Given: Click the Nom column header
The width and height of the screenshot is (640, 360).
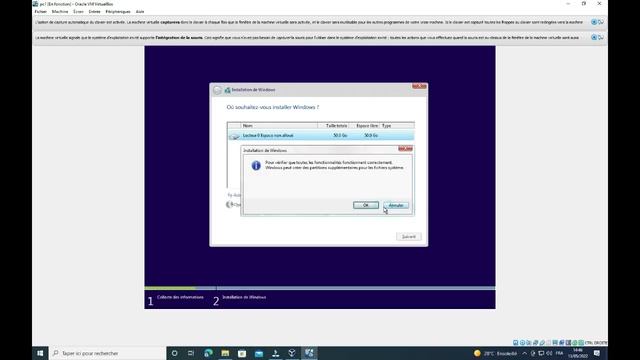Looking at the screenshot, I should (x=279, y=126).
